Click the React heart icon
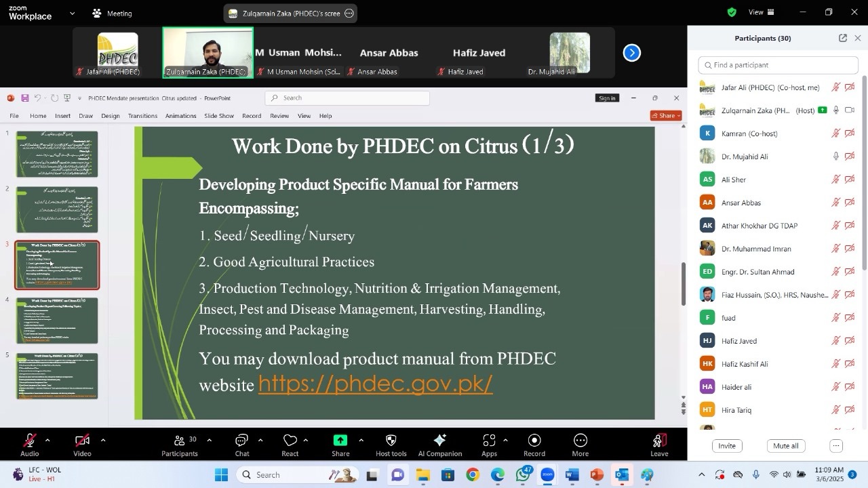 point(290,441)
